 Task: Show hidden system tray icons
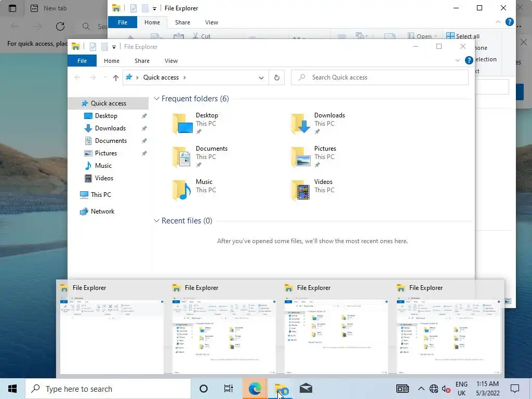pyautogui.click(x=421, y=389)
